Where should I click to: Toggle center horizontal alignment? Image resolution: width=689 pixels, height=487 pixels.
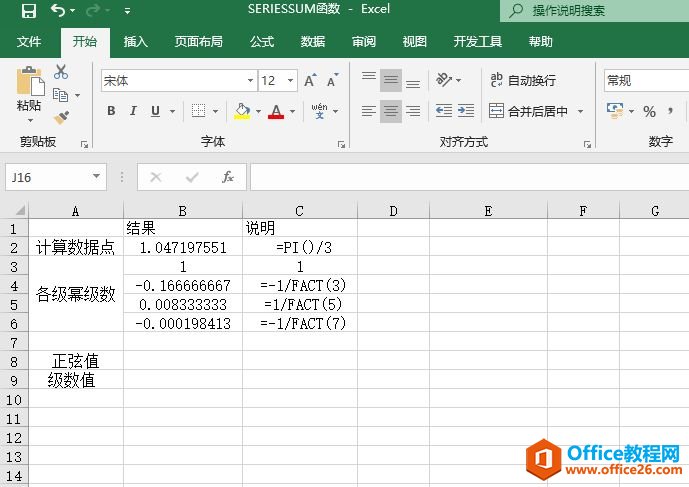click(390, 111)
